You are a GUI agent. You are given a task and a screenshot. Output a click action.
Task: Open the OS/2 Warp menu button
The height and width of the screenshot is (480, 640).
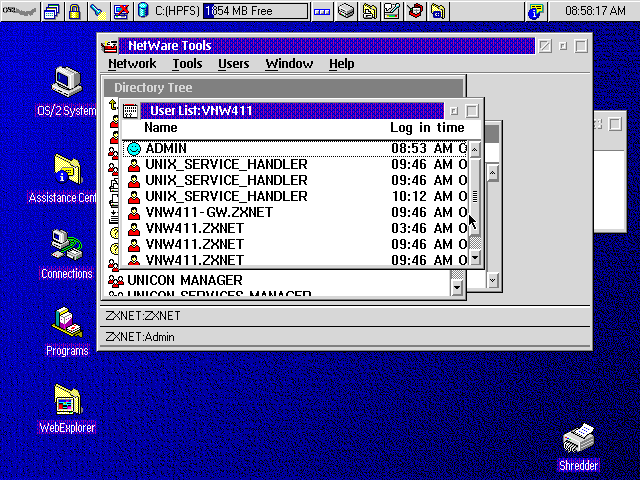tap(20, 11)
